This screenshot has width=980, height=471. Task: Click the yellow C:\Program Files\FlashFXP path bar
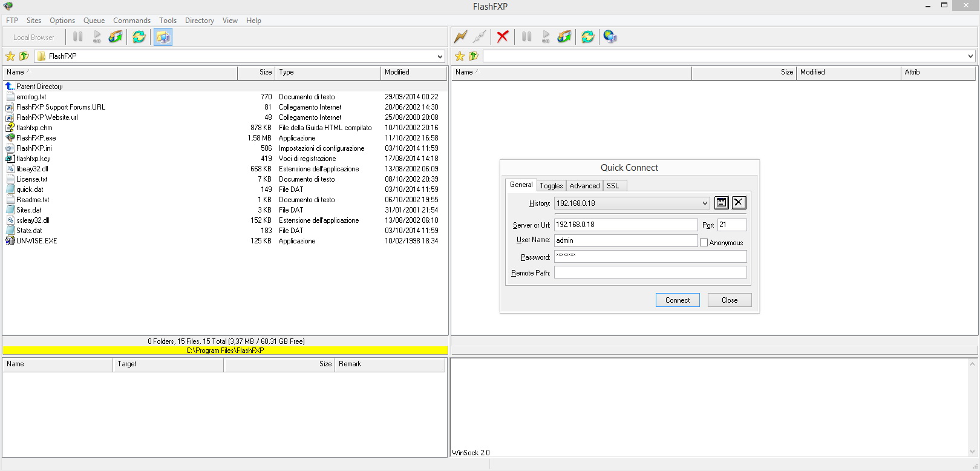225,351
